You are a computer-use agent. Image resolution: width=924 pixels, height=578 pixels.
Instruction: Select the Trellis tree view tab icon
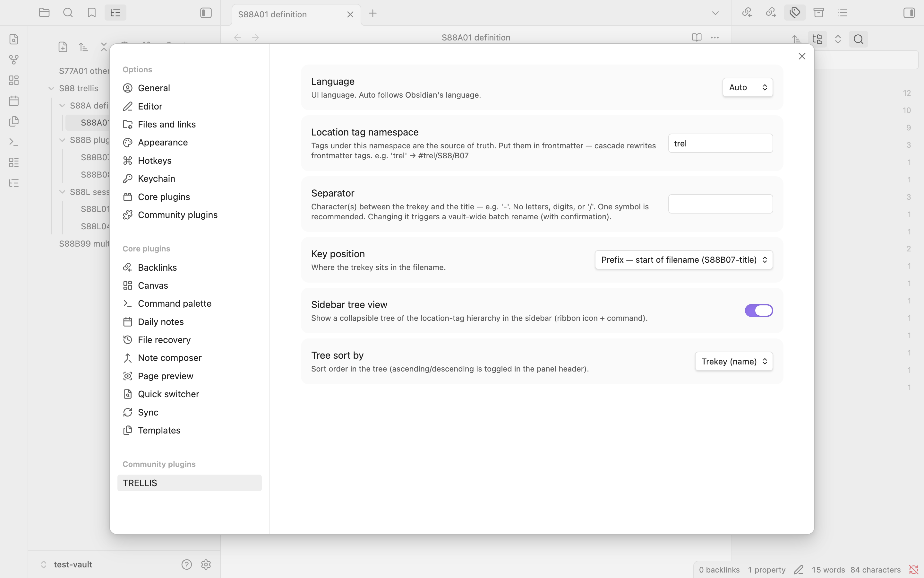[115, 13]
